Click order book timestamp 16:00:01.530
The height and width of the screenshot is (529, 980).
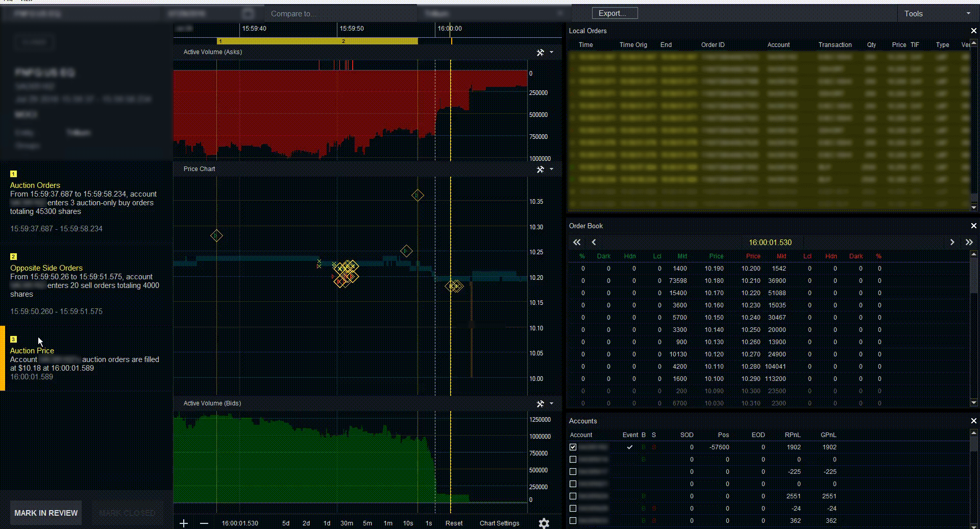point(770,243)
